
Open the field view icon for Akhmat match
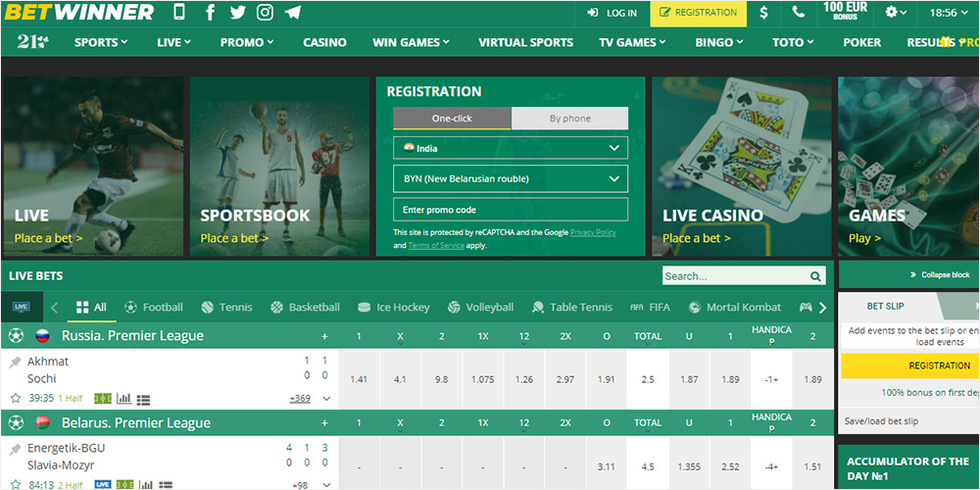pos(103,398)
